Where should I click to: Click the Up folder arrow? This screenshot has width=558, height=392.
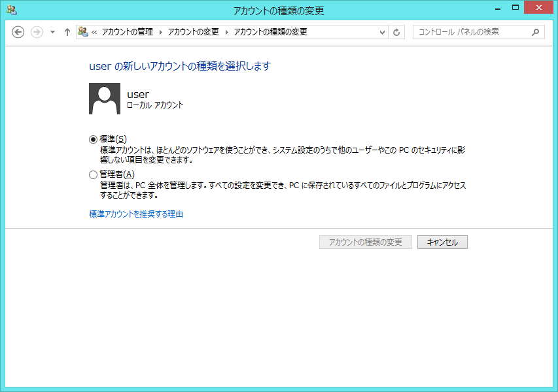pyautogui.click(x=67, y=32)
